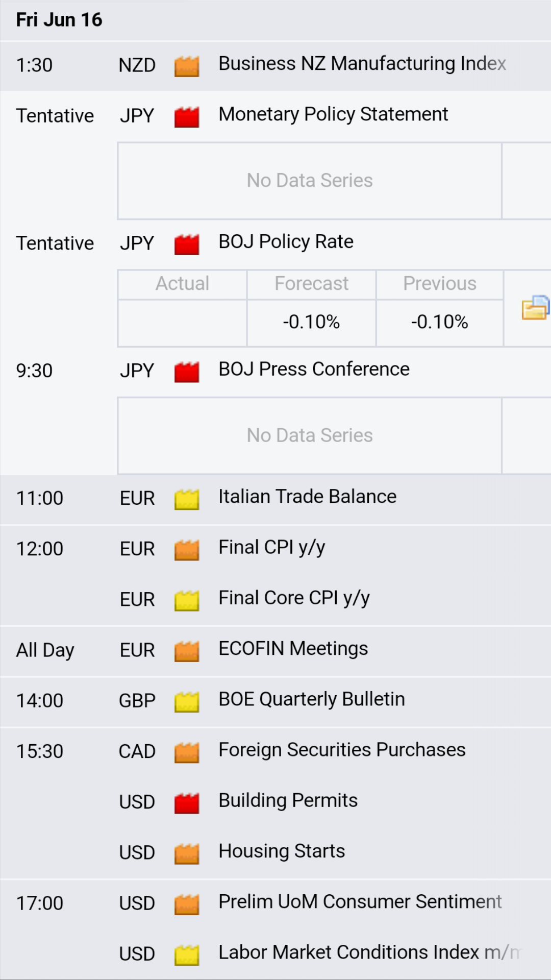Collapse the Monetary Policy Statement event

pos(275,115)
